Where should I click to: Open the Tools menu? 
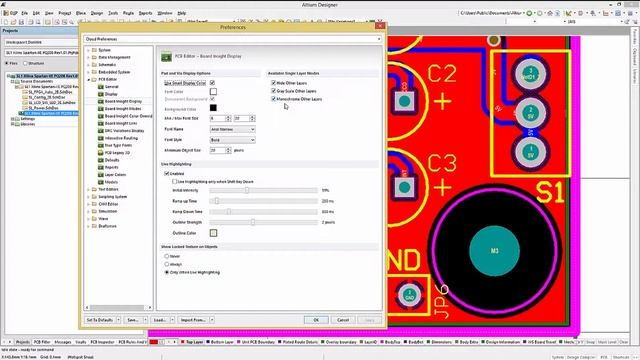pyautogui.click(x=113, y=13)
